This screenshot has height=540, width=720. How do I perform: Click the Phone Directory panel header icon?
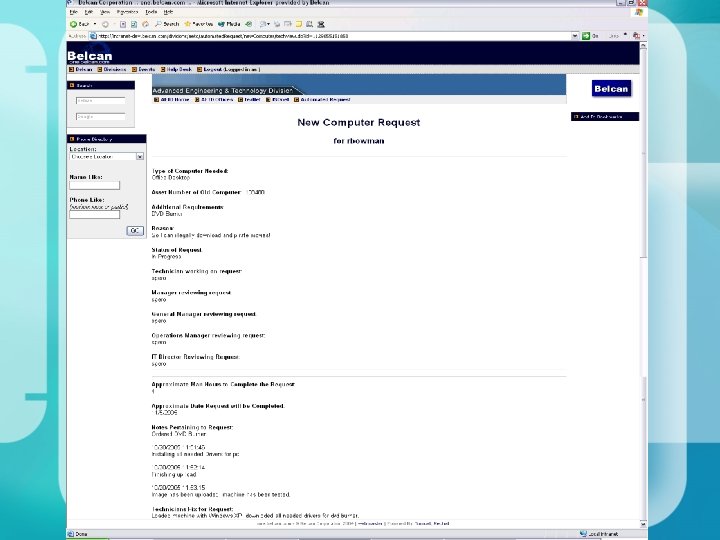72,139
